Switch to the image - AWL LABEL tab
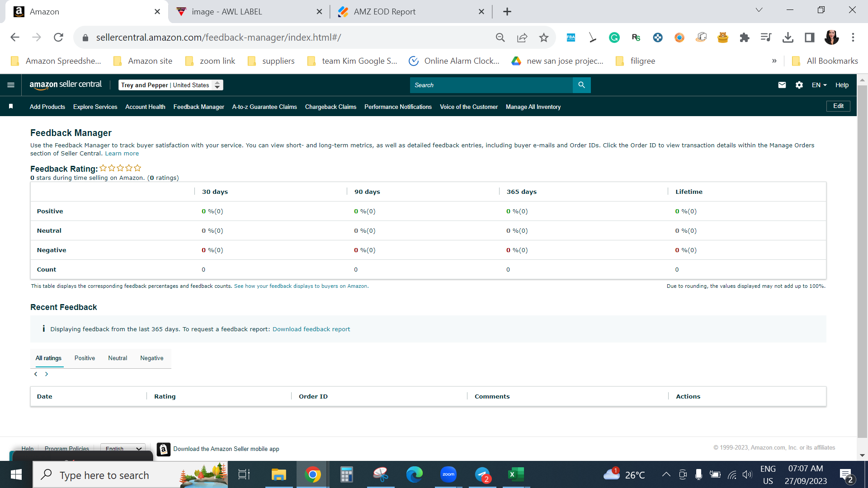 coord(249,12)
